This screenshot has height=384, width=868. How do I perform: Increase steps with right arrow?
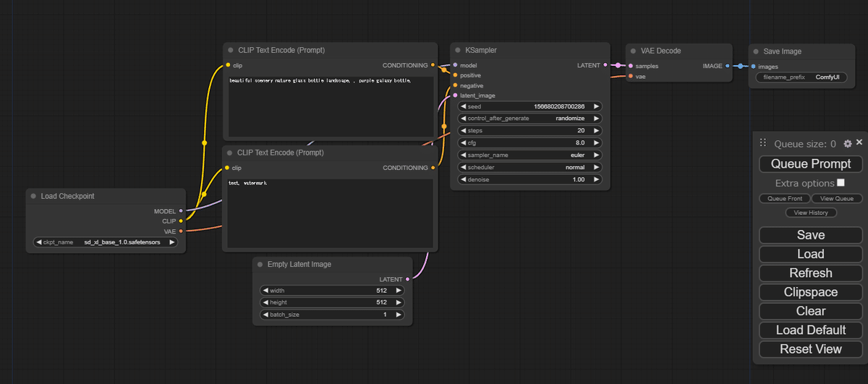(x=596, y=131)
